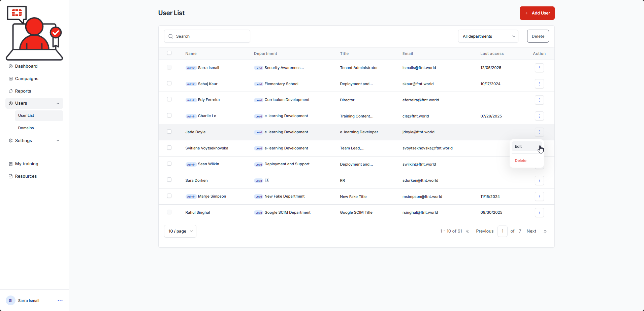
Task: Click the Resources sidebar icon
Action: coord(11,176)
